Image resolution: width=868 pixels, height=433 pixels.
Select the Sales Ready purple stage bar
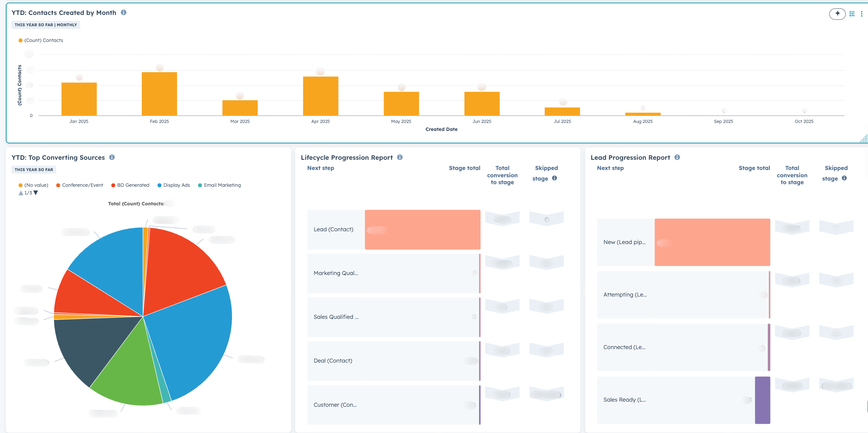coord(762,400)
